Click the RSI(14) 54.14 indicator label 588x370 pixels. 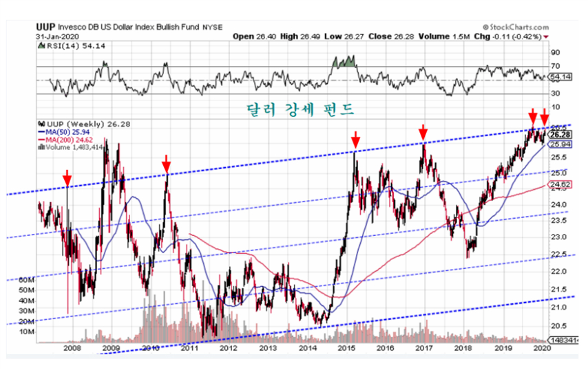point(75,45)
